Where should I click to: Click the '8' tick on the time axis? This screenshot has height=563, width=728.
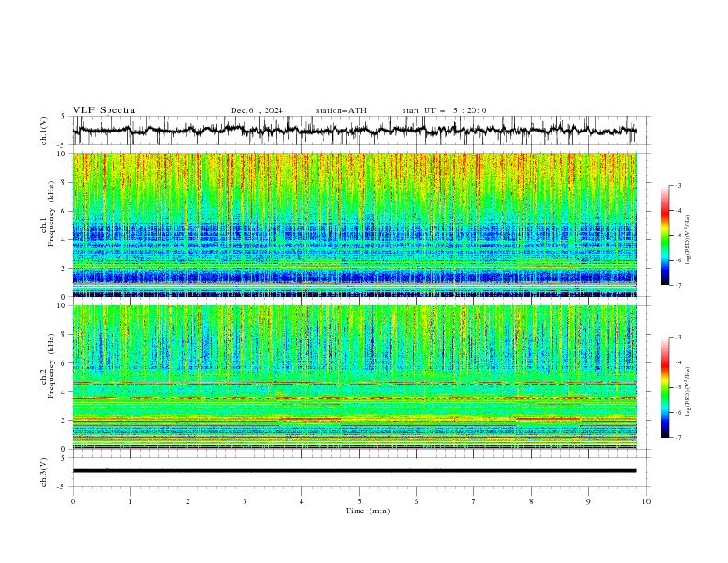(x=531, y=501)
